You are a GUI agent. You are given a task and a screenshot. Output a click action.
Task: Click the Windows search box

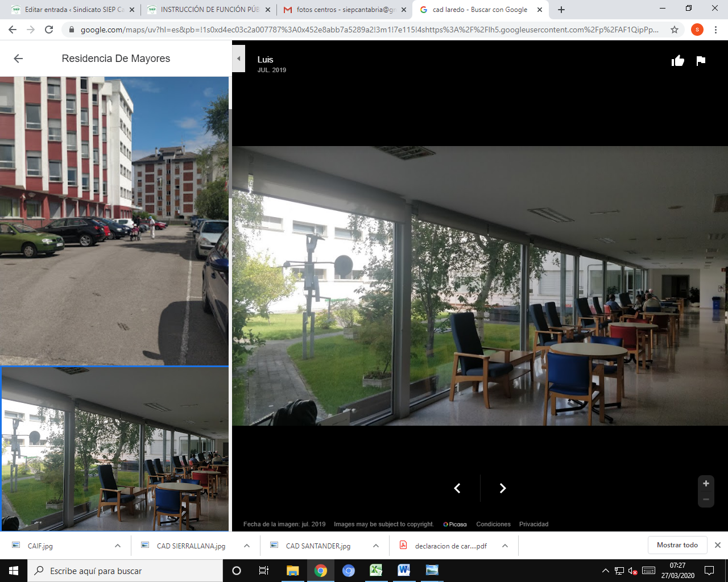(x=125, y=571)
